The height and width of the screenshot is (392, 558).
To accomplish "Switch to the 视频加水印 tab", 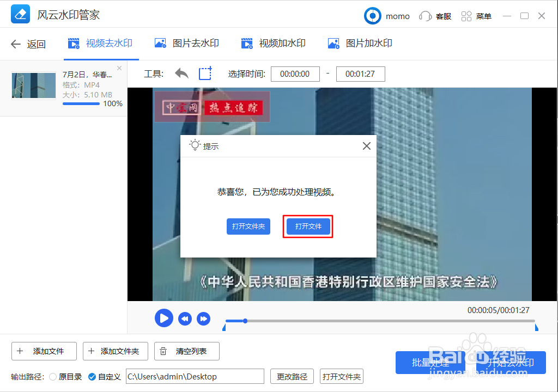I will click(273, 43).
